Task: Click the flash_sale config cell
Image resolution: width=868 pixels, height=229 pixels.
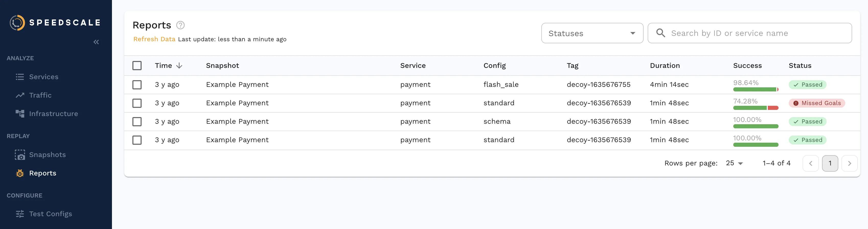Action: (501, 85)
